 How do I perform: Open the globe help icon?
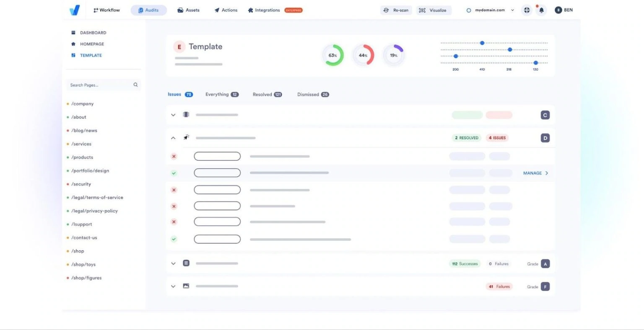click(x=527, y=10)
